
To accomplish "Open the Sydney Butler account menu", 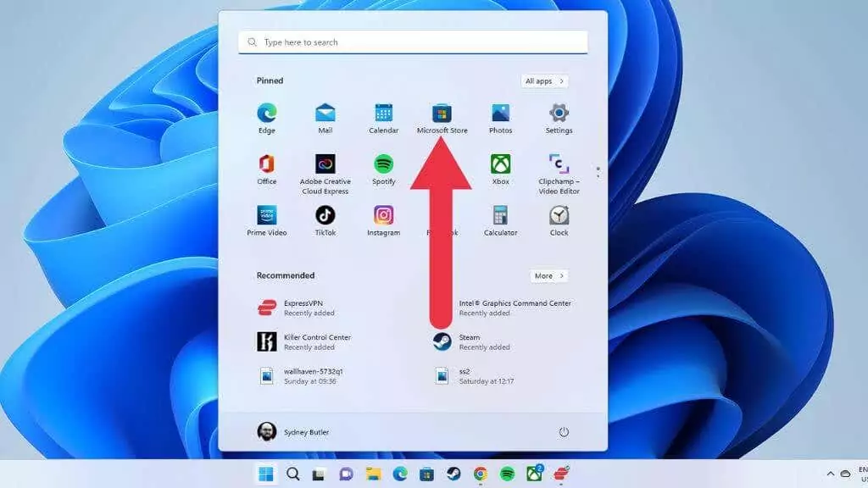I will tap(292, 432).
